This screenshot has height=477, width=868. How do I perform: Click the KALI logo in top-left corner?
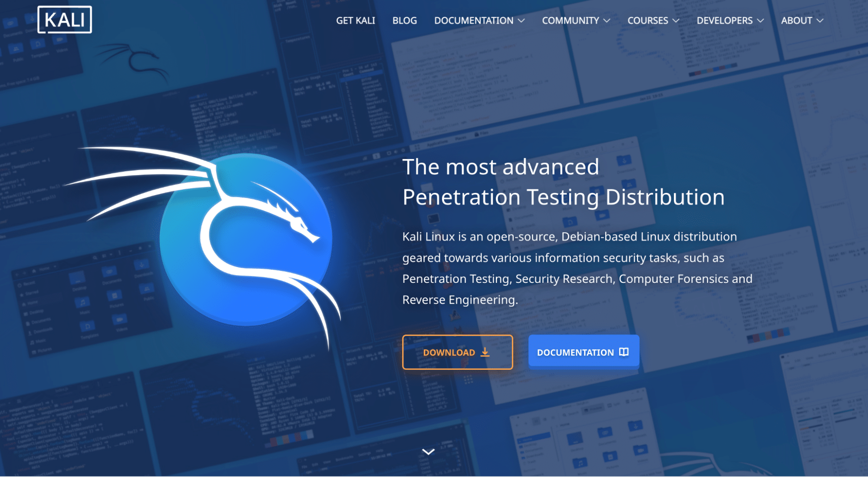[x=64, y=20]
